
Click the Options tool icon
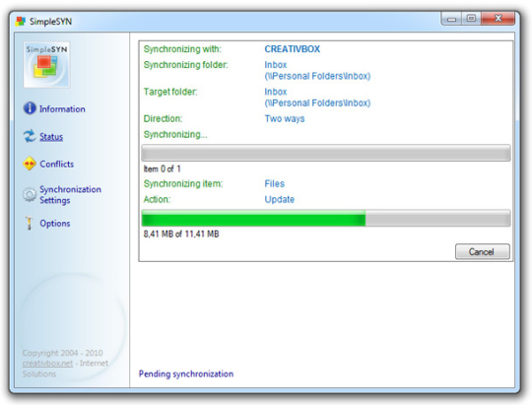point(30,223)
